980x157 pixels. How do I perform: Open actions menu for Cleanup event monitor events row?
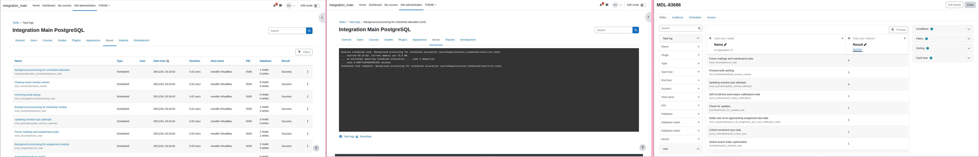(x=307, y=84)
